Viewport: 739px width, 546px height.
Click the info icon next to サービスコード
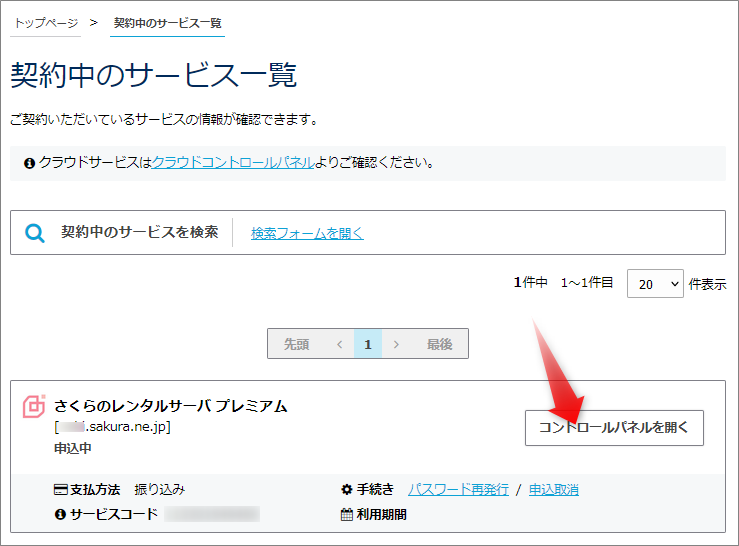coord(60,515)
